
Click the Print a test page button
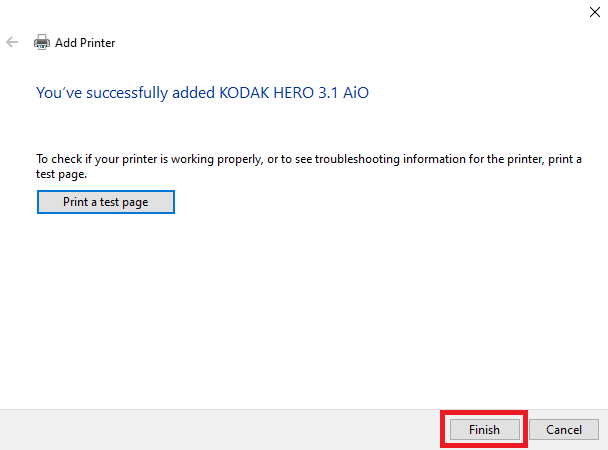pos(106,202)
